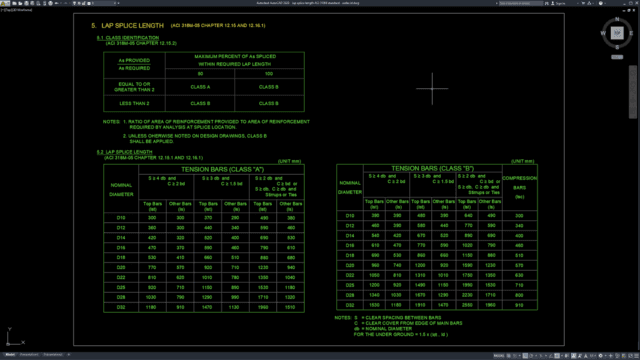Click the Sign In button
The image size is (640, 360).
pos(558,3)
